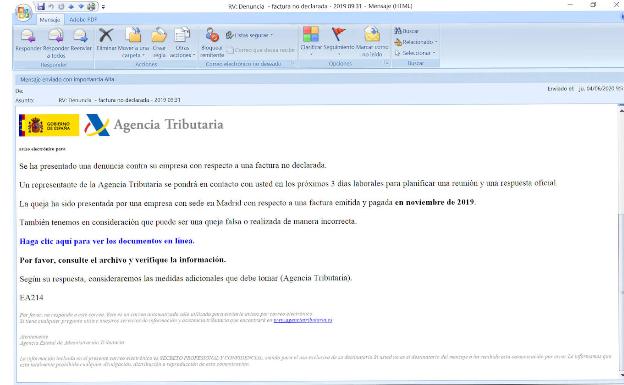
Task: Customize the quick access toolbar
Action: pyautogui.click(x=103, y=7)
